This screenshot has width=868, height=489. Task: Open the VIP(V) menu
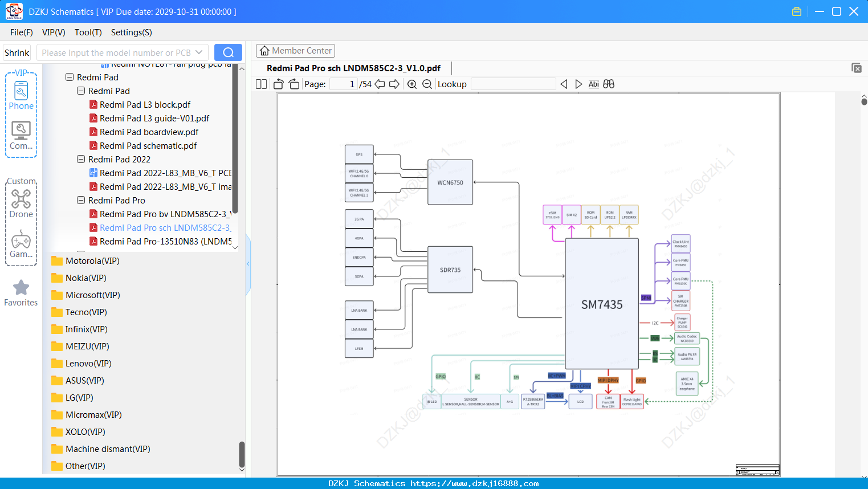pyautogui.click(x=54, y=32)
